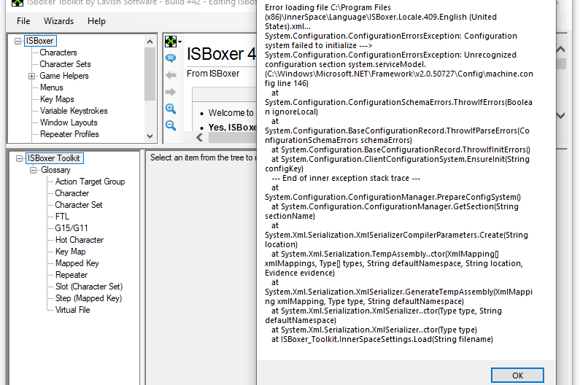The image size is (588, 385).
Task: Click the forward arrow icon
Action: (171, 92)
